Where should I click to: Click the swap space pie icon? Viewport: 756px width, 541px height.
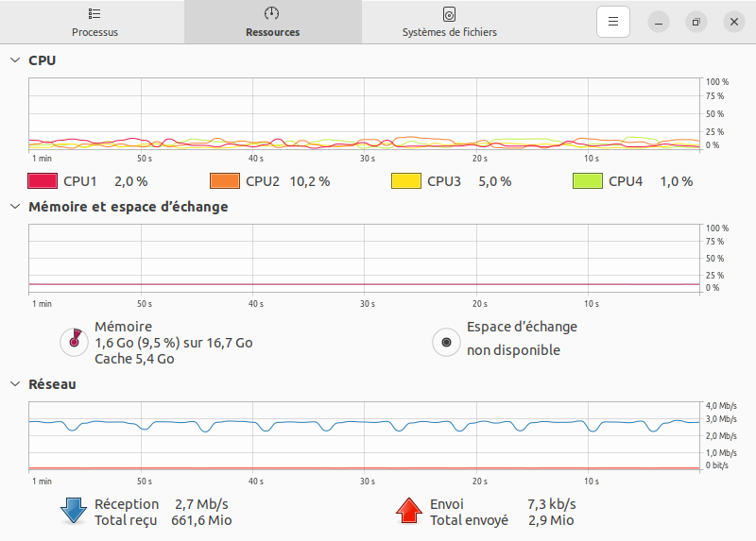[x=445, y=342]
